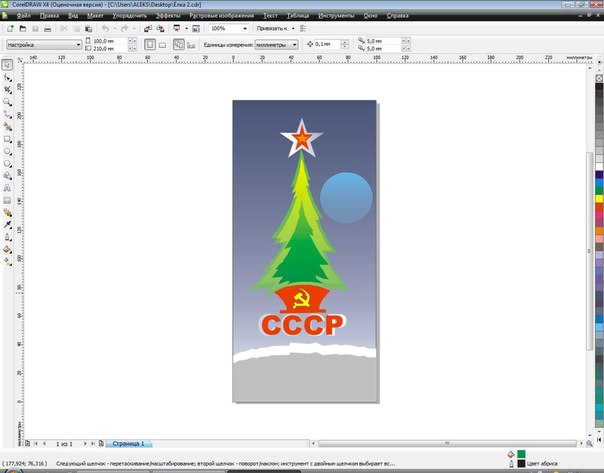Expand the application launcher dropdown arrow

tap(186, 29)
